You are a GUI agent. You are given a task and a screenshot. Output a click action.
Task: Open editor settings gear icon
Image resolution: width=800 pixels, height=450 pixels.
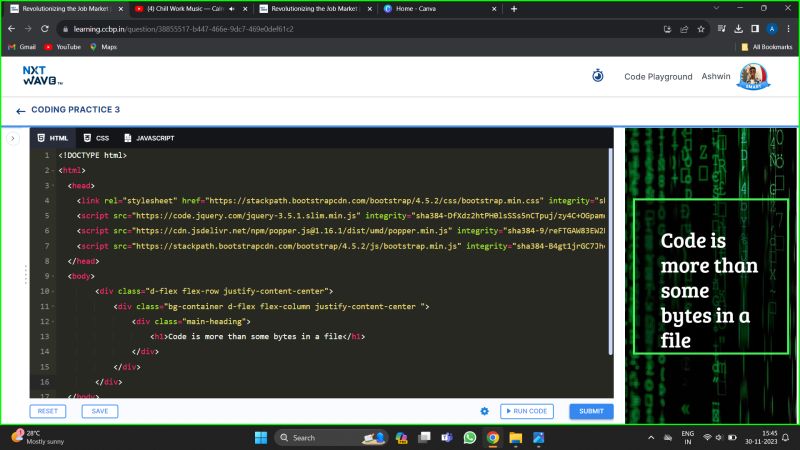click(484, 411)
